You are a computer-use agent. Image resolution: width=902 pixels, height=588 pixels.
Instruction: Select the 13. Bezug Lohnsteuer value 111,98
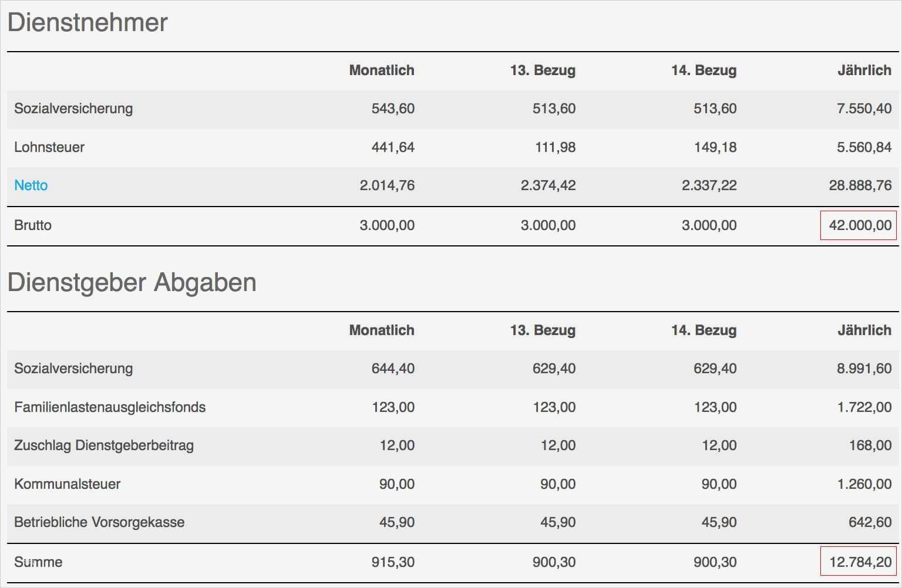tap(555, 147)
